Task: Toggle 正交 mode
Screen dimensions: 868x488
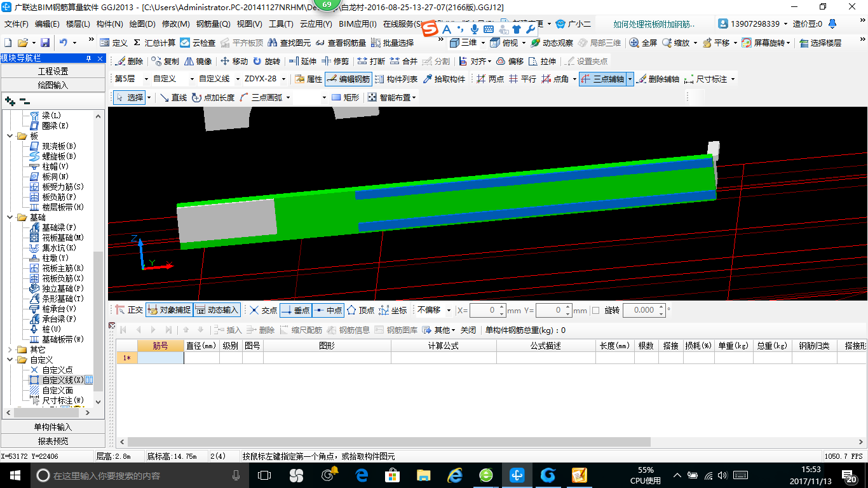Action: 130,310
